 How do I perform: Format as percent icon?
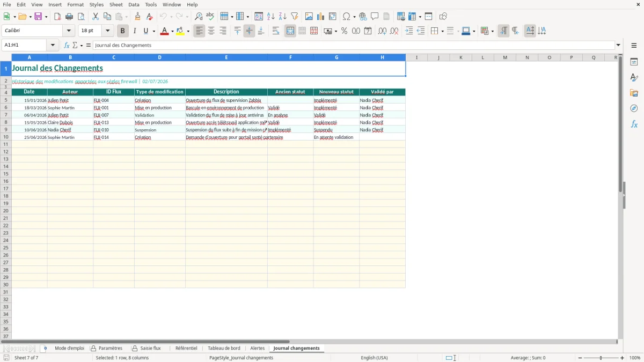point(344,31)
